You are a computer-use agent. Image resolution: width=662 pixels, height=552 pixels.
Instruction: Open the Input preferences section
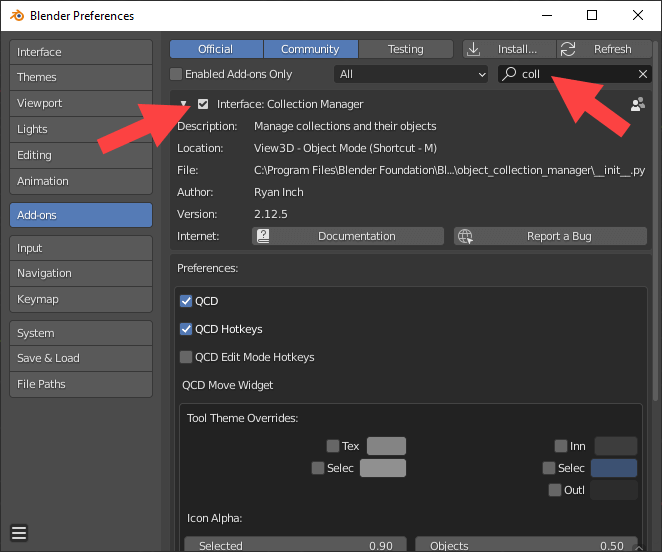81,248
